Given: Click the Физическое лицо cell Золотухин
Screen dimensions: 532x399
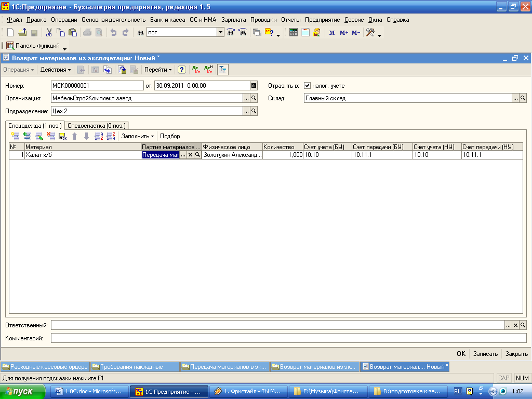Looking at the screenshot, I should pyautogui.click(x=232, y=155).
